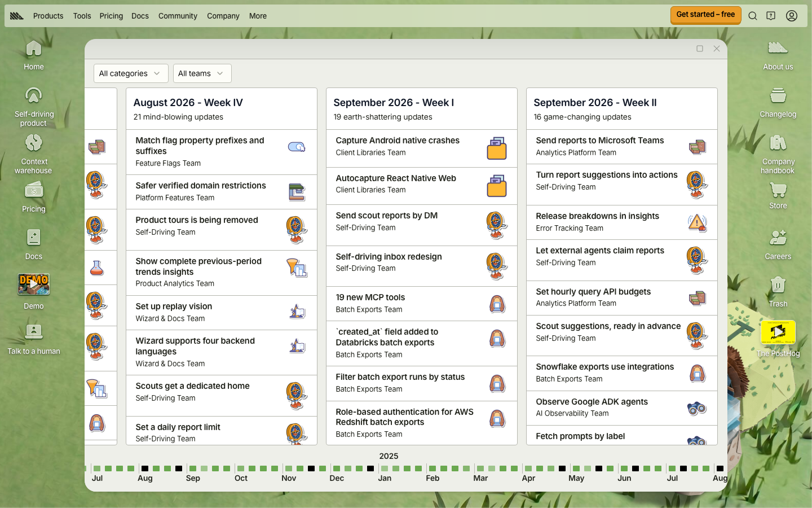Open the Self-driving product desktop icon
812x508 pixels.
point(34,107)
